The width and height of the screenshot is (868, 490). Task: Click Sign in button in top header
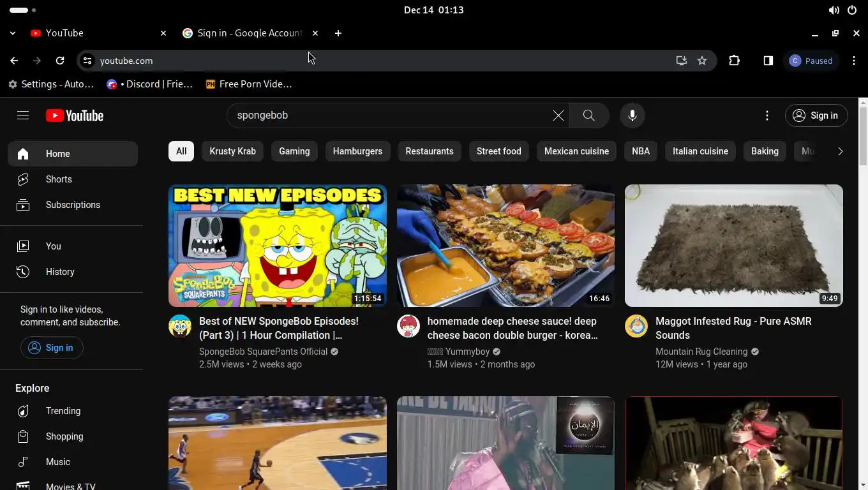click(x=816, y=115)
